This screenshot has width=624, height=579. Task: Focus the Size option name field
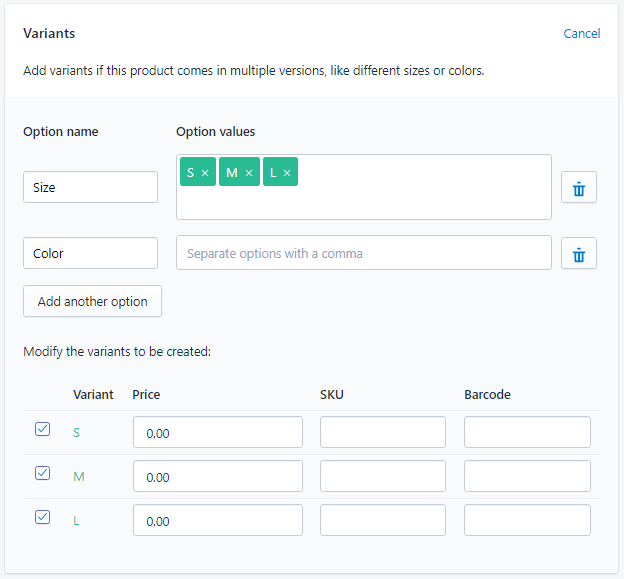[90, 187]
